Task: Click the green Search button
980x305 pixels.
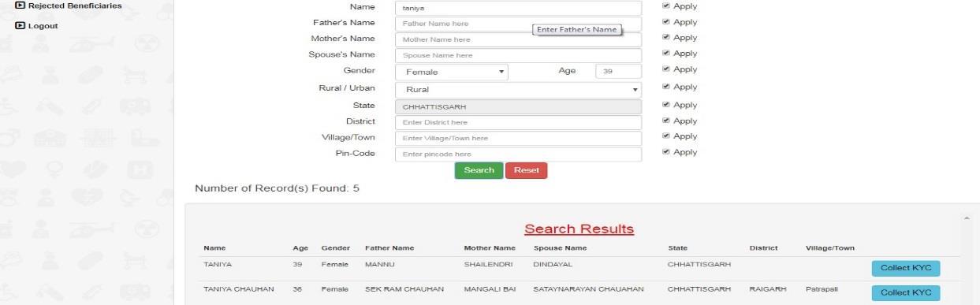Action: point(479,170)
